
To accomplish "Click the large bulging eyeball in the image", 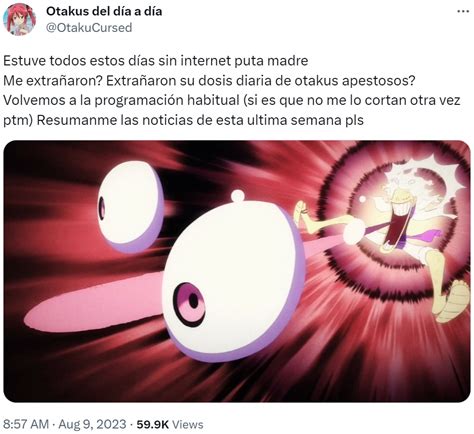I will pos(233,278).
